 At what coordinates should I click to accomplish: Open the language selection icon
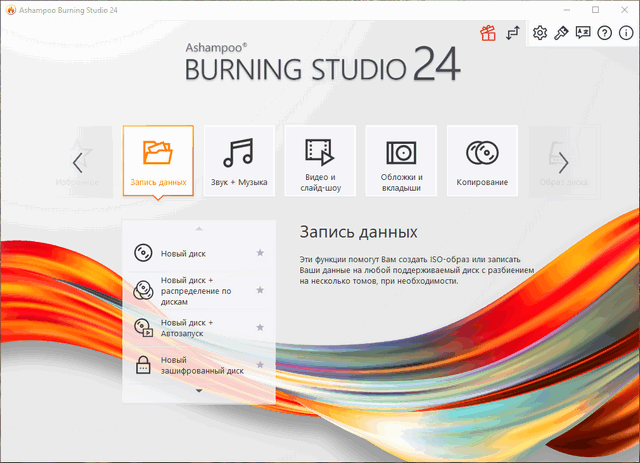tap(583, 33)
